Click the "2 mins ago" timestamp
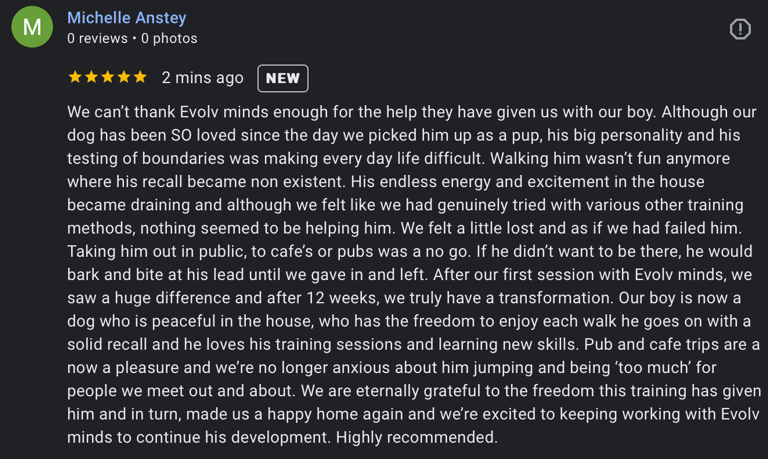768x459 pixels. (202, 77)
